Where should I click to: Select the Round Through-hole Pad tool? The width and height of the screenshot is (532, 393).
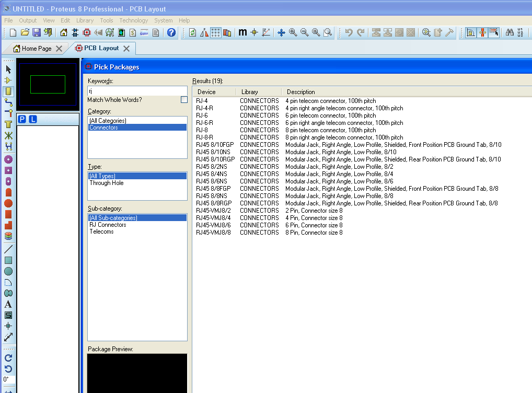(x=8, y=159)
